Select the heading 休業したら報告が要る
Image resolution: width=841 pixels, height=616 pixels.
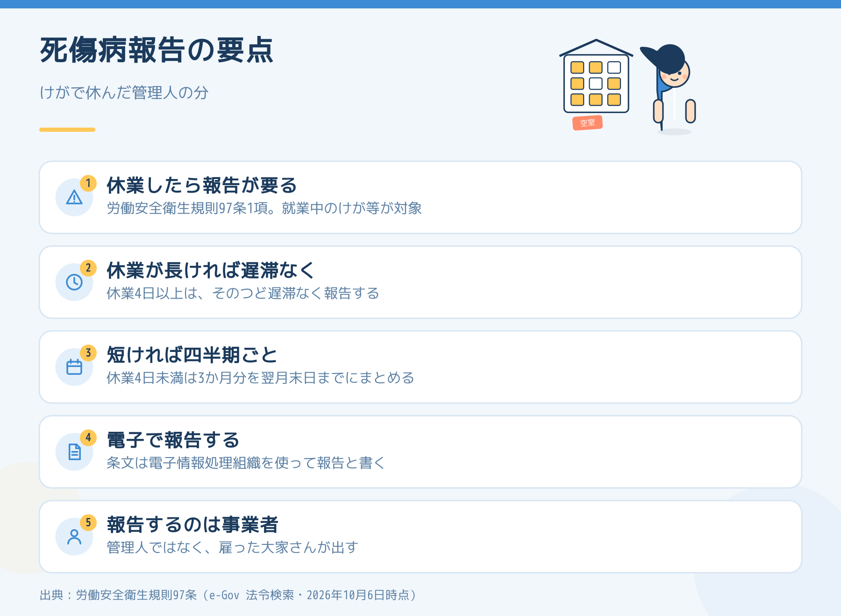point(202,186)
